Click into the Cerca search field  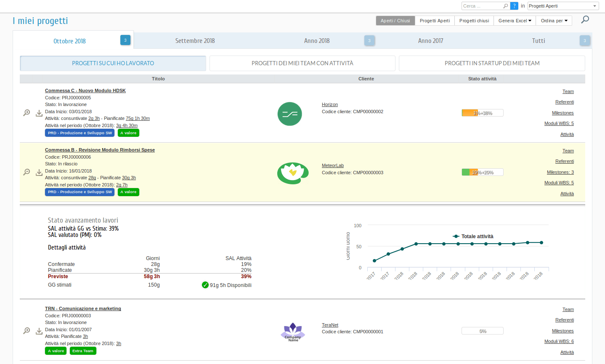pos(482,6)
